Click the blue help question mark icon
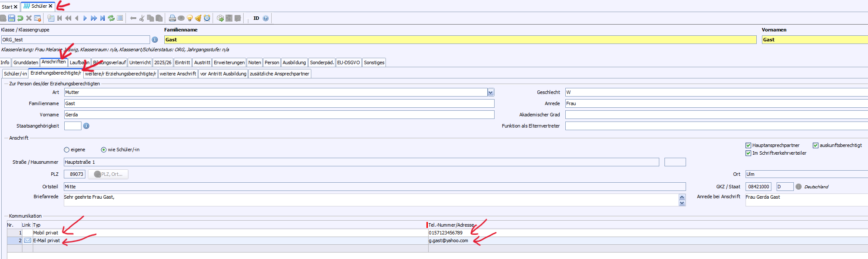Viewport: 868px width, 259px height. pos(266,18)
